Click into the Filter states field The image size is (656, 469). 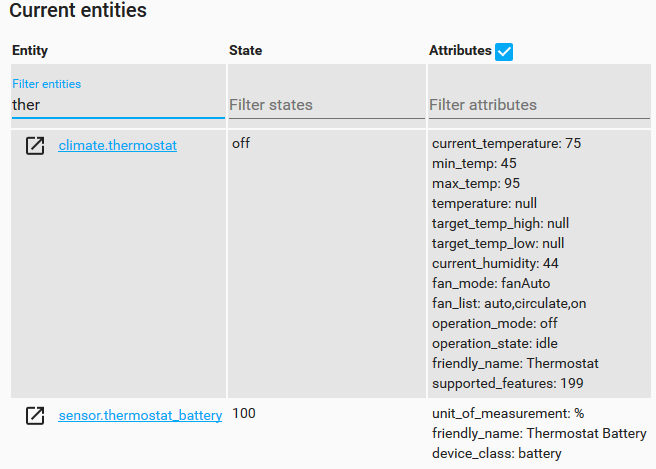coord(327,105)
